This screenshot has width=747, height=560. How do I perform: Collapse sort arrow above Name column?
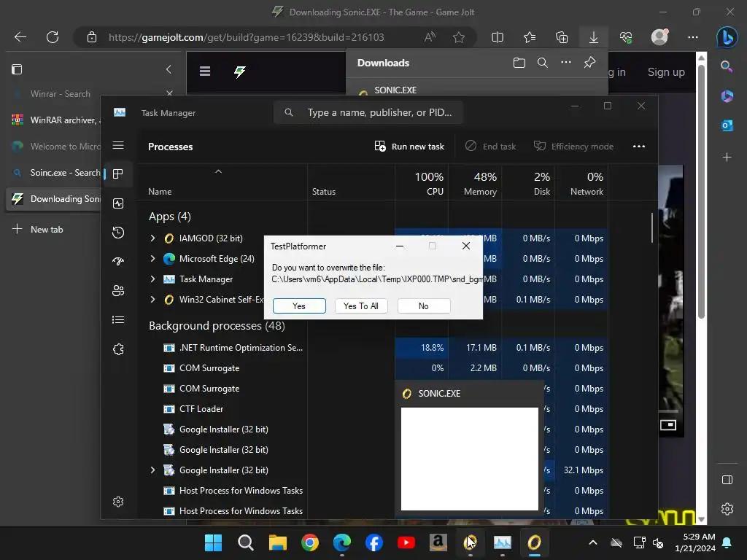pyautogui.click(x=218, y=171)
